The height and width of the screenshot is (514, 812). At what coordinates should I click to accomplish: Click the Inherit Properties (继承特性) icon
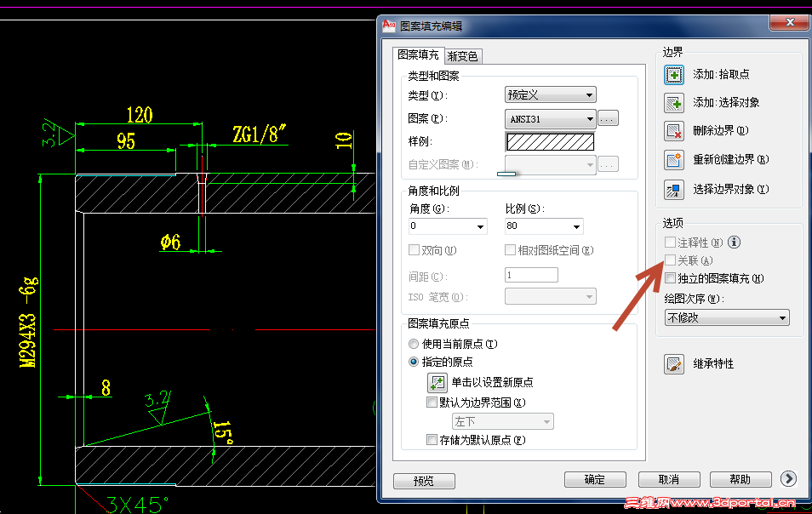click(673, 363)
